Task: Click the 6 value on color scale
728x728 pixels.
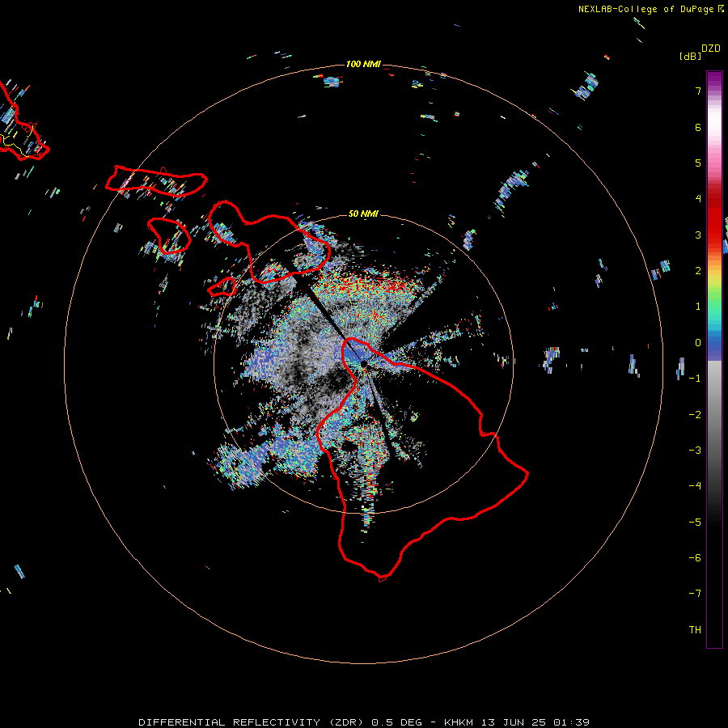Action: point(698,127)
